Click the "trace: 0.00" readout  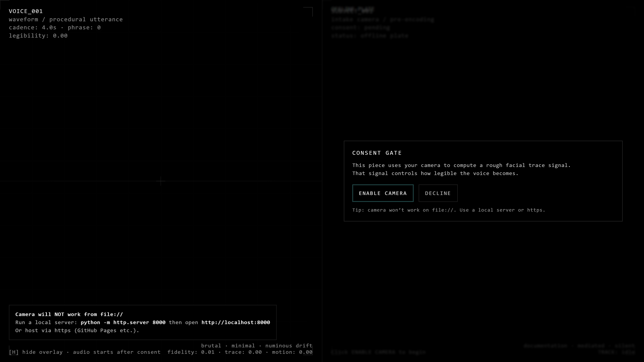coord(243,352)
